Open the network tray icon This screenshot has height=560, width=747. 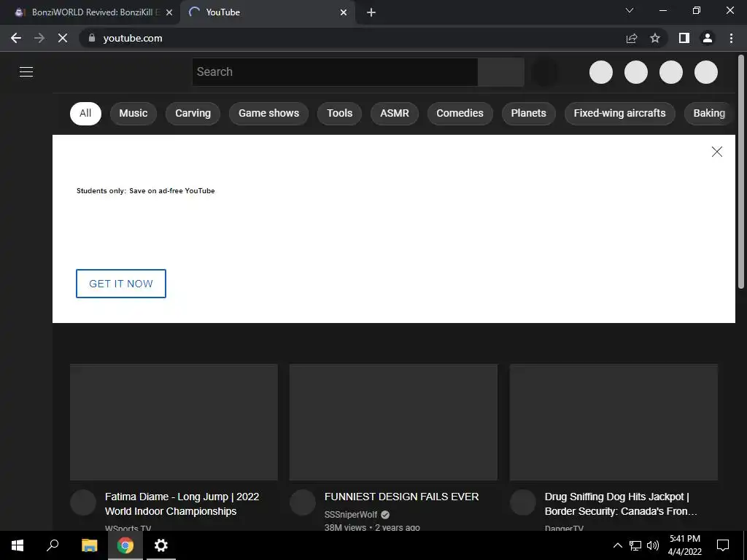click(x=635, y=545)
